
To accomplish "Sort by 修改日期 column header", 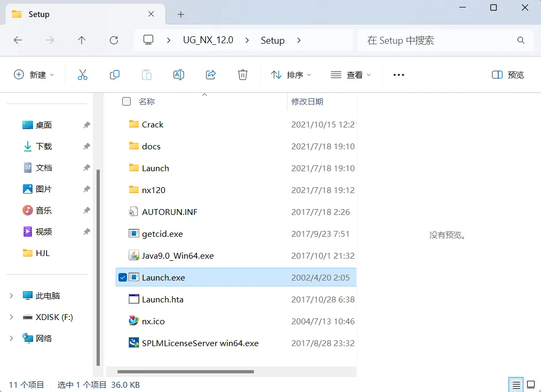I will tap(307, 101).
